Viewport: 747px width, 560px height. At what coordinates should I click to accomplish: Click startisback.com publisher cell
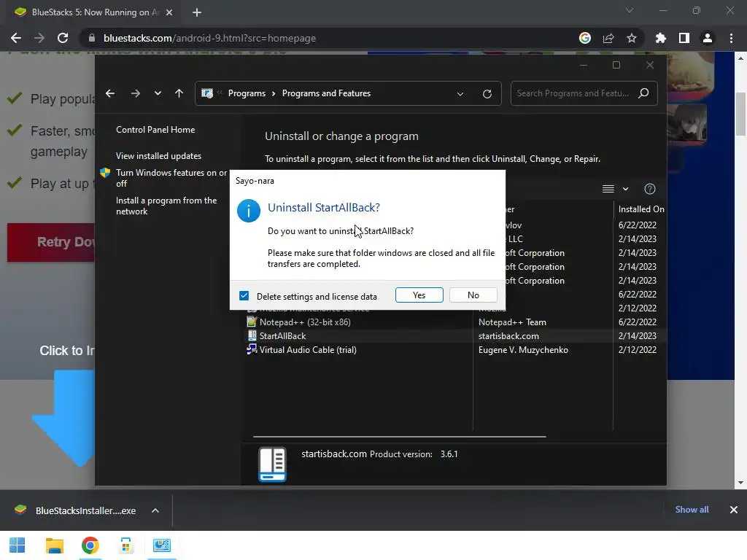(x=508, y=335)
